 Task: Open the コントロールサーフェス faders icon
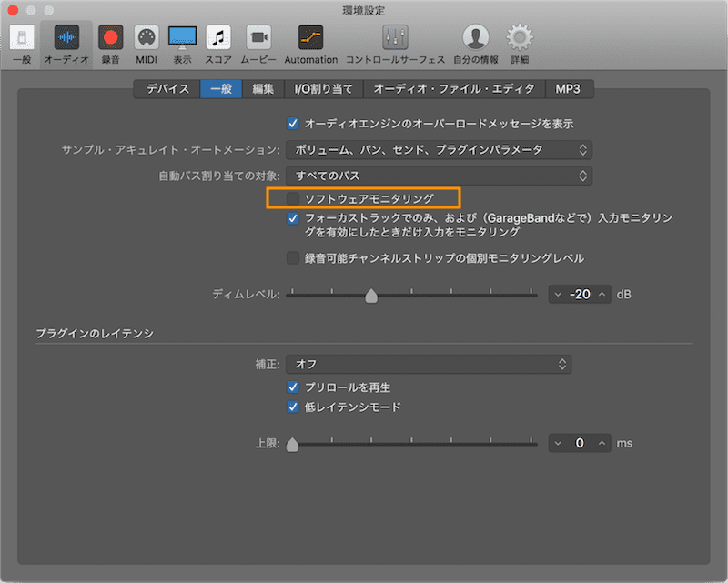point(395,37)
